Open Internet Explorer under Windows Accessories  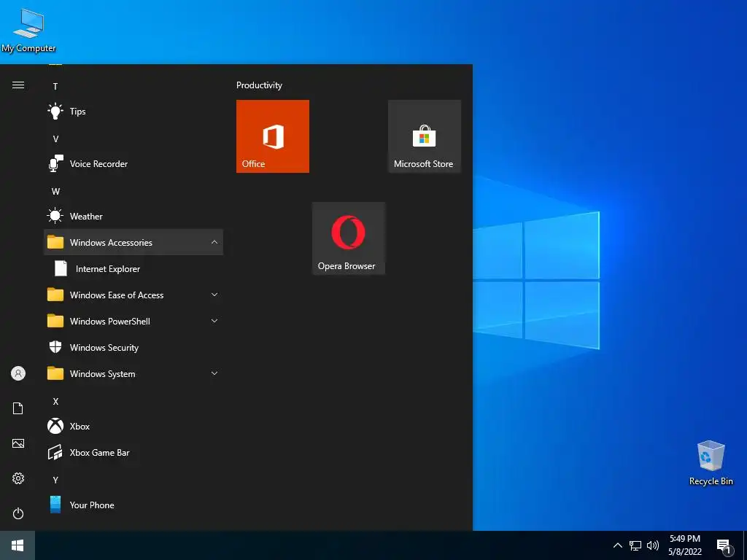pyautogui.click(x=133, y=268)
